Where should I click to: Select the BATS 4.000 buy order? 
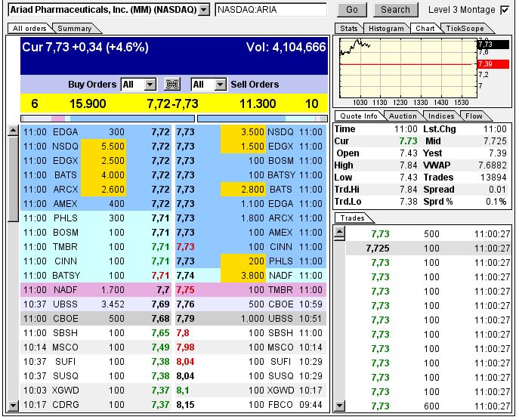coord(96,175)
